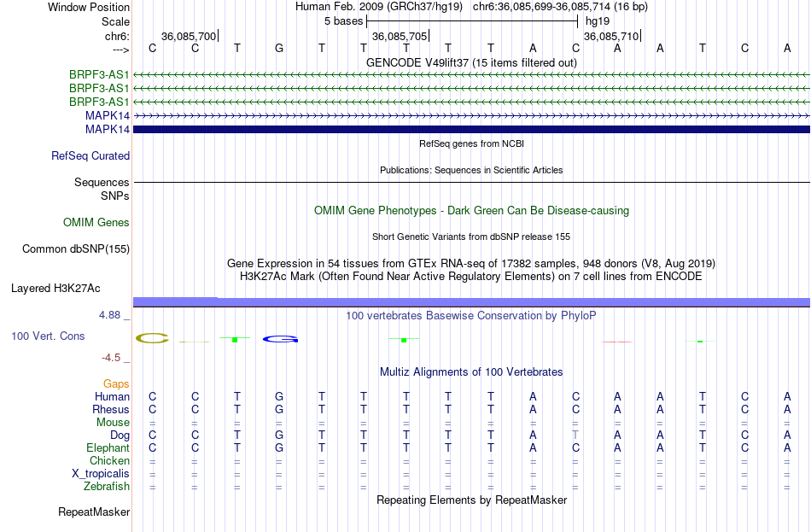Click the Layered H3K27Ac signal bar
The width and height of the screenshot is (811, 532).
471,301
